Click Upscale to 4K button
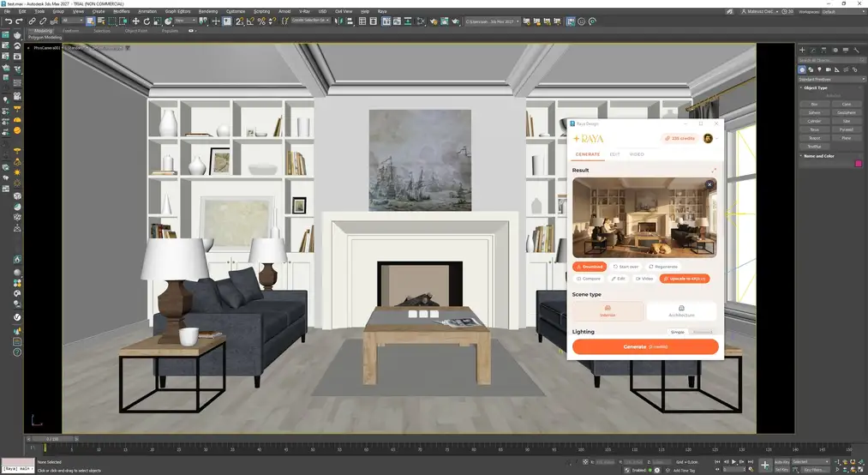Image resolution: width=868 pixels, height=475 pixels. pyautogui.click(x=685, y=279)
